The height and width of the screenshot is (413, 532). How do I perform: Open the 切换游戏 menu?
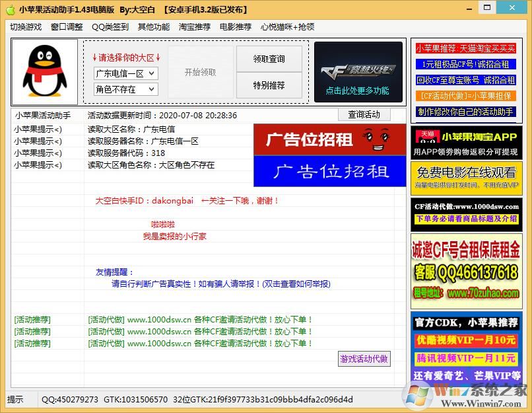tap(25, 26)
